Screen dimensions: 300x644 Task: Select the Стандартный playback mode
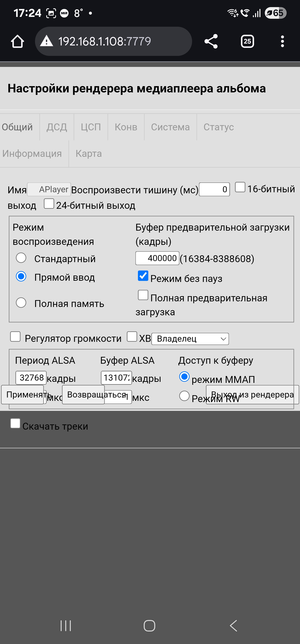pyautogui.click(x=21, y=258)
